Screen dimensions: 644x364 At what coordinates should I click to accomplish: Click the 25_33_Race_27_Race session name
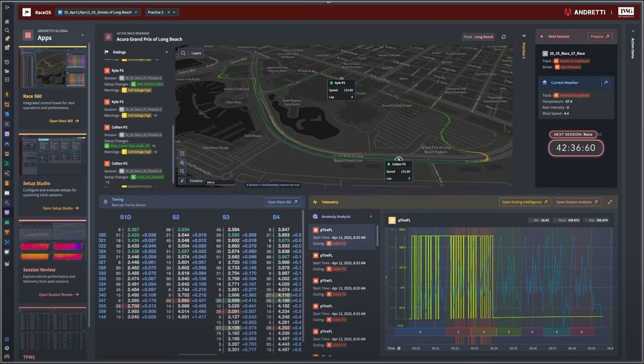567,53
